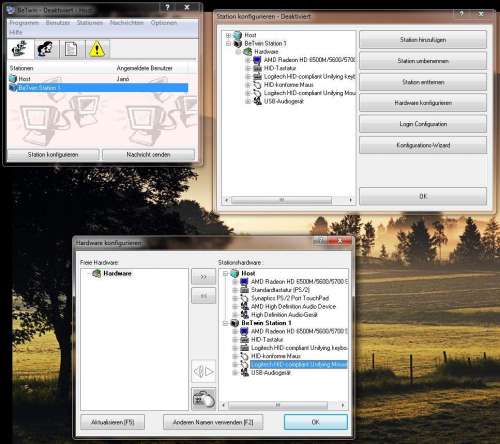Click USB-Audiogerät icon in Stationshardware tree

245,373
